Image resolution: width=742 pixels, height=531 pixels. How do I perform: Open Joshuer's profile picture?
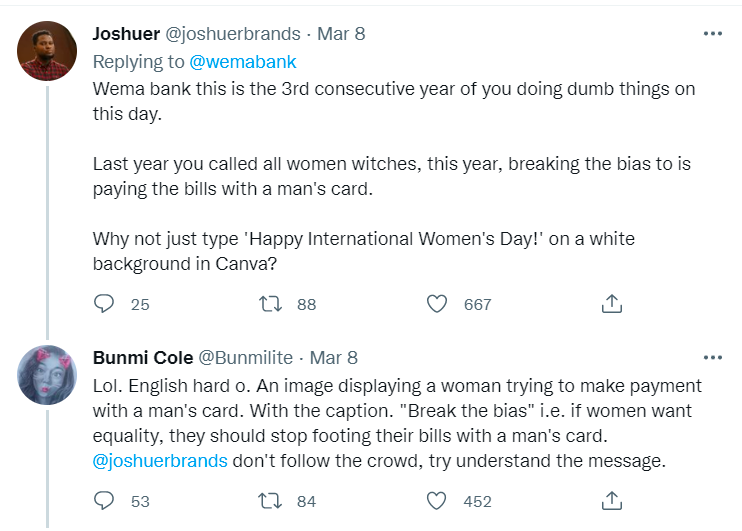[47, 51]
